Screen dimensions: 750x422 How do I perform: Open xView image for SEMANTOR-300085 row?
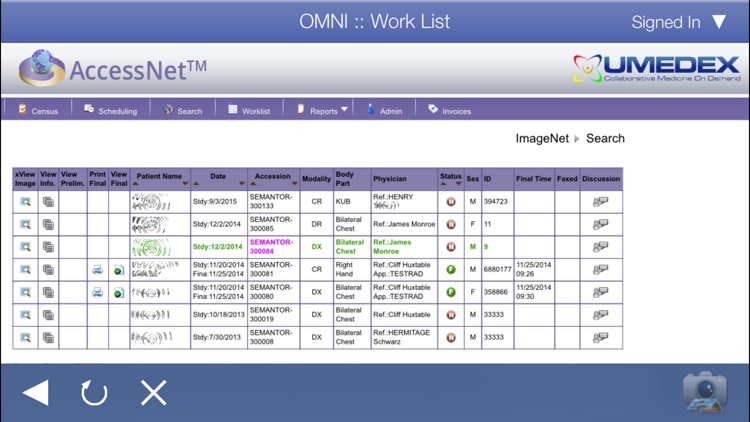(25, 224)
